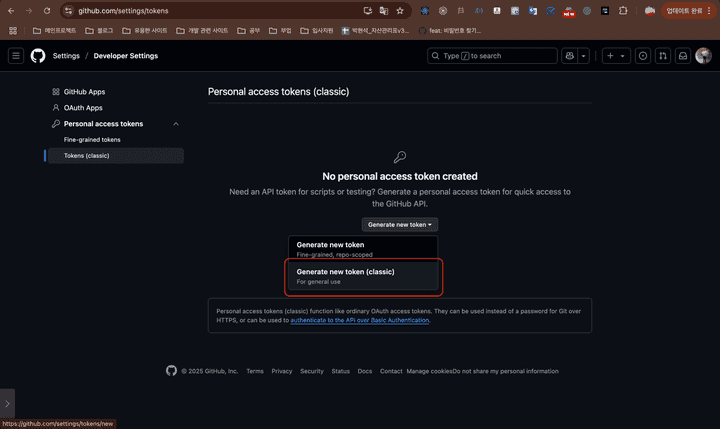Open the 공부 bookmarks folder
Image resolution: width=720 pixels, height=429 pixels.
point(248,30)
